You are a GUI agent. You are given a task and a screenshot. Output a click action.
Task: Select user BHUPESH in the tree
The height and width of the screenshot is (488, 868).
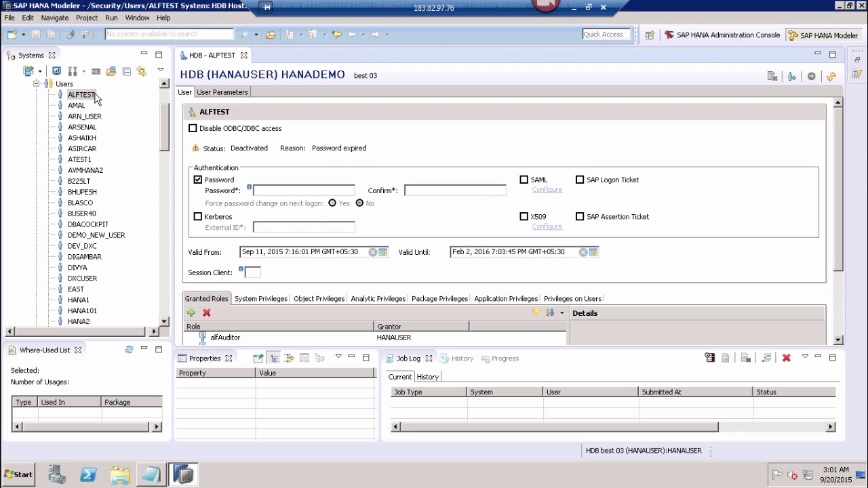(x=82, y=192)
